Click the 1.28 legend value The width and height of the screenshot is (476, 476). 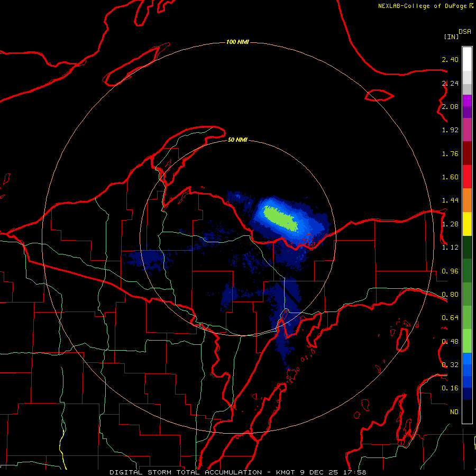[450, 224]
